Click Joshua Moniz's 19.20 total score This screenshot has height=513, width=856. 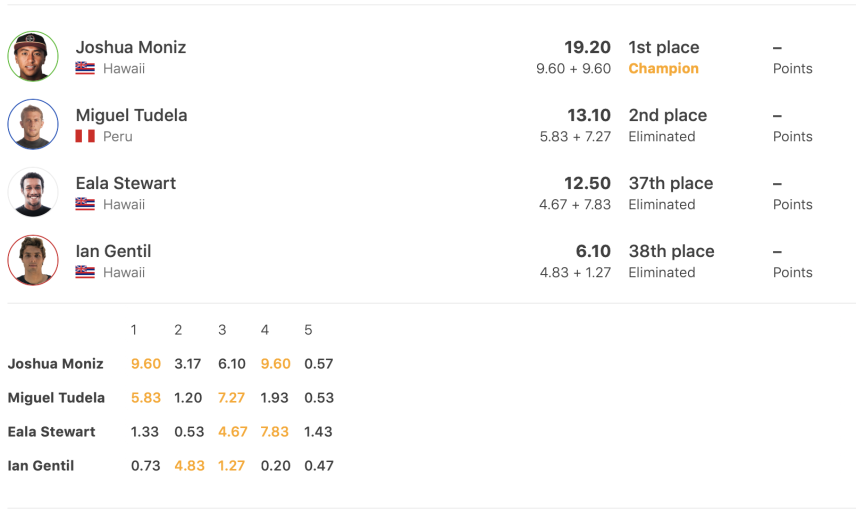(x=587, y=47)
